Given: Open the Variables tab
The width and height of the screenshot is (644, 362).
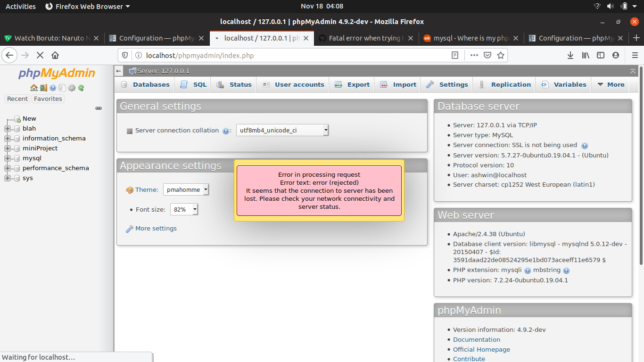Looking at the screenshot, I should pyautogui.click(x=563, y=85).
